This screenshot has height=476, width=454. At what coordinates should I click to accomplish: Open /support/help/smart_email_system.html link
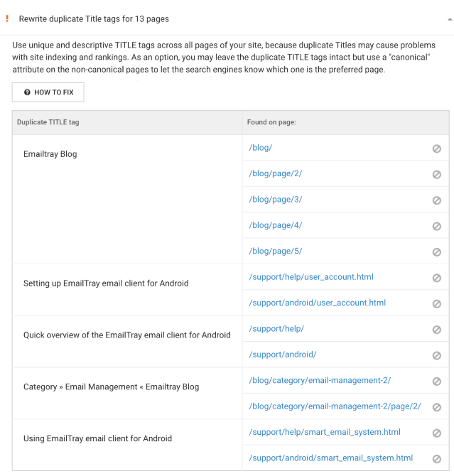point(325,432)
